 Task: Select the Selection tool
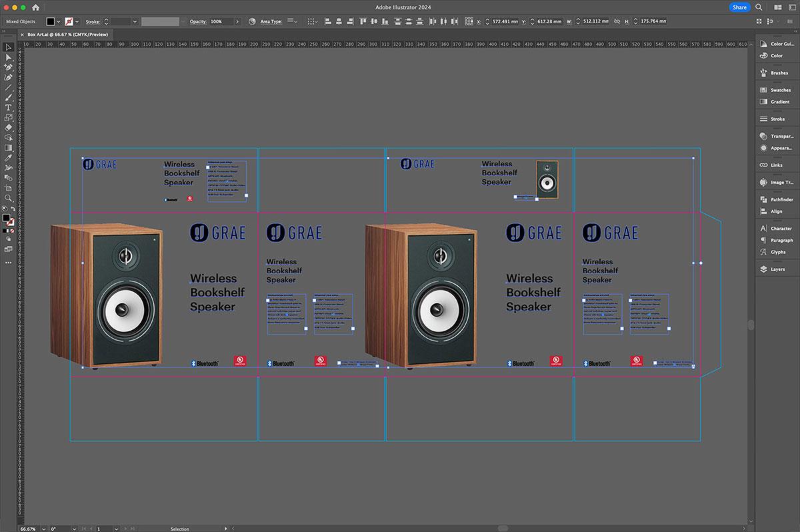coord(8,47)
